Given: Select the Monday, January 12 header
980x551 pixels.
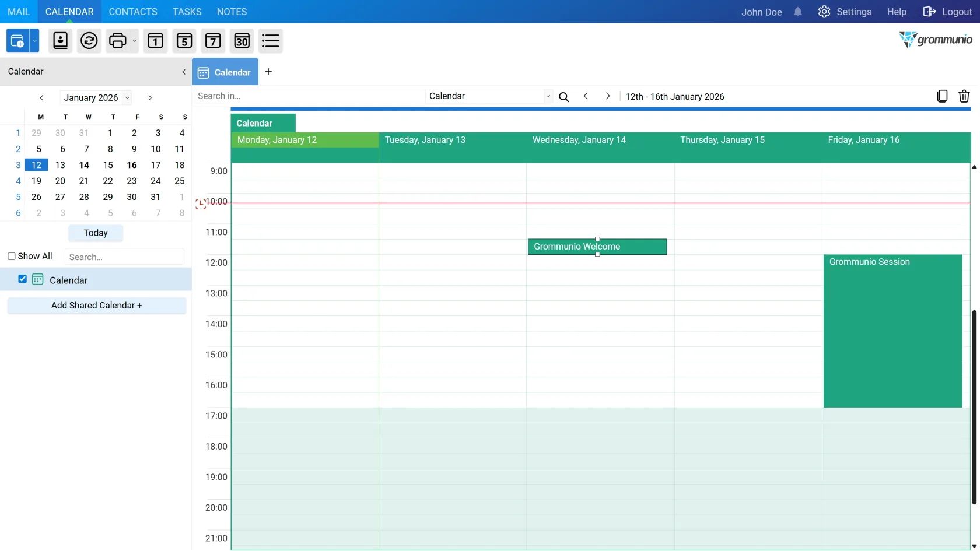Looking at the screenshot, I should 305,140.
